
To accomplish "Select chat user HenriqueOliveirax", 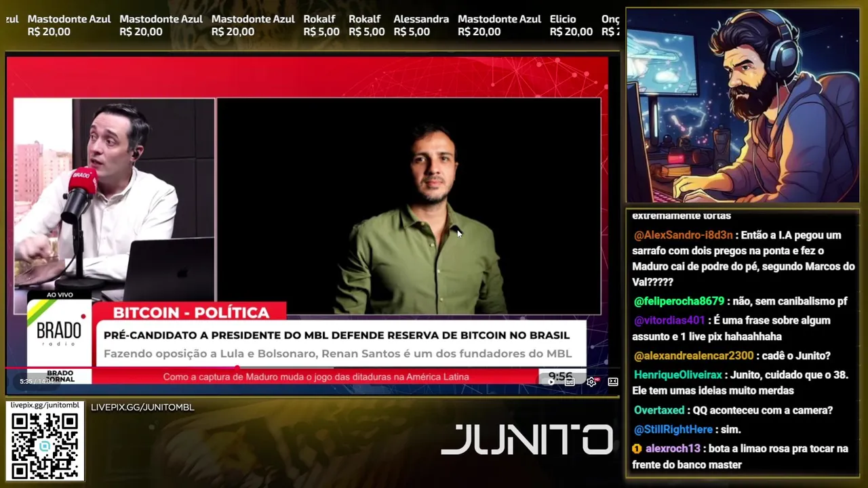I will pos(678,375).
